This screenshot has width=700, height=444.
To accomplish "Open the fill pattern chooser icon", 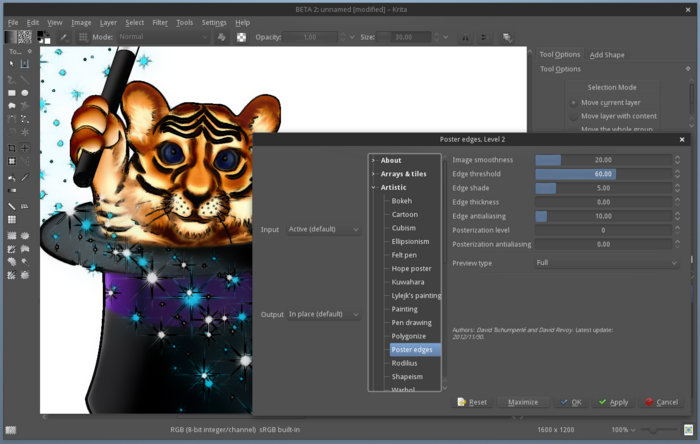I will (26, 37).
